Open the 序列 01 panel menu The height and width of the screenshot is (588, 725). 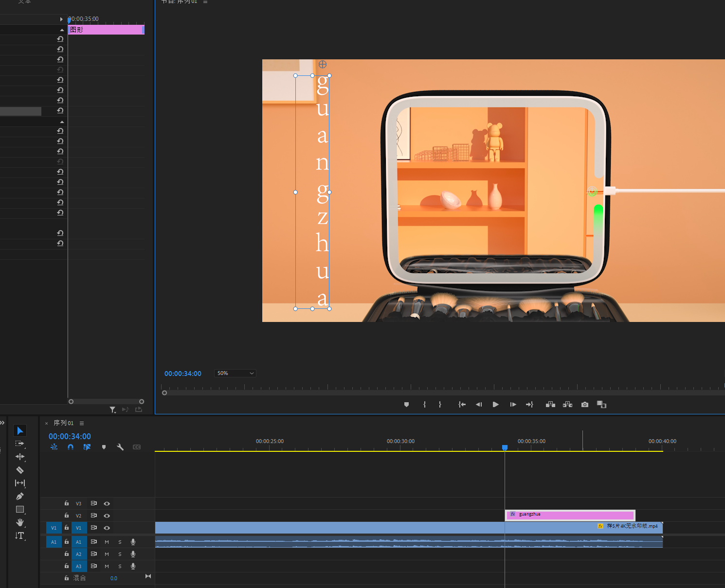(82, 423)
